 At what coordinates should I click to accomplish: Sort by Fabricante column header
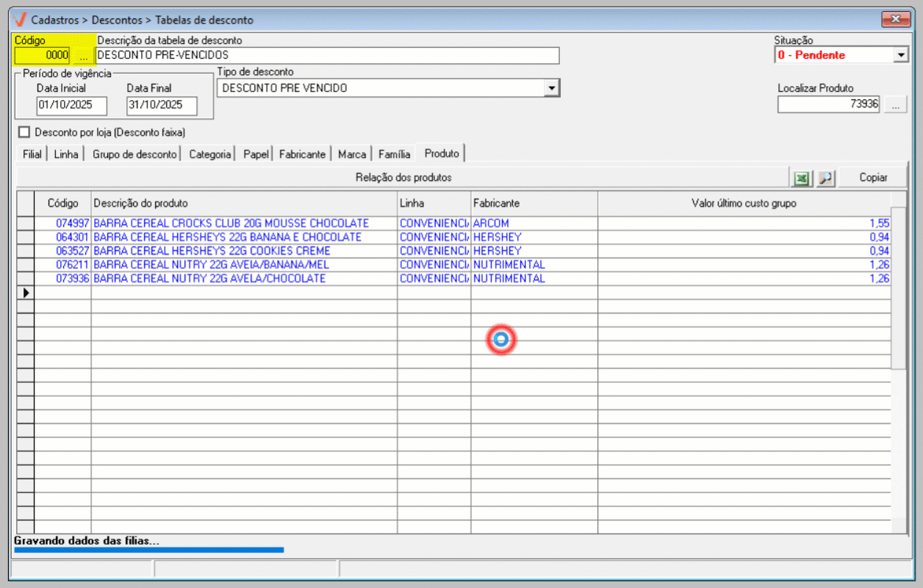click(x=534, y=203)
